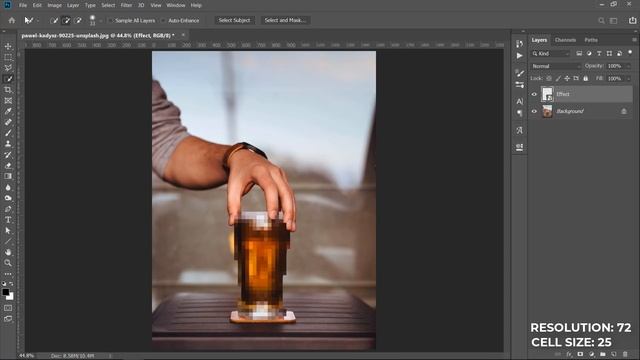
Task: Toggle pixel layer filter in Layers panel
Action: click(x=579, y=53)
